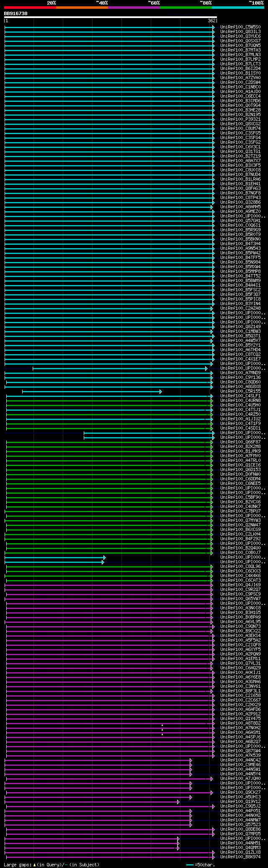Click hit label UniRef100_C3SFG4
Screen dimensions: 268x868
point(240,138)
